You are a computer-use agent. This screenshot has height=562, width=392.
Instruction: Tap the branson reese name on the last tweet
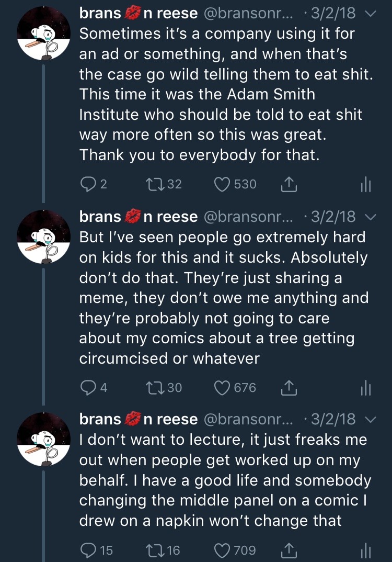[138, 419]
